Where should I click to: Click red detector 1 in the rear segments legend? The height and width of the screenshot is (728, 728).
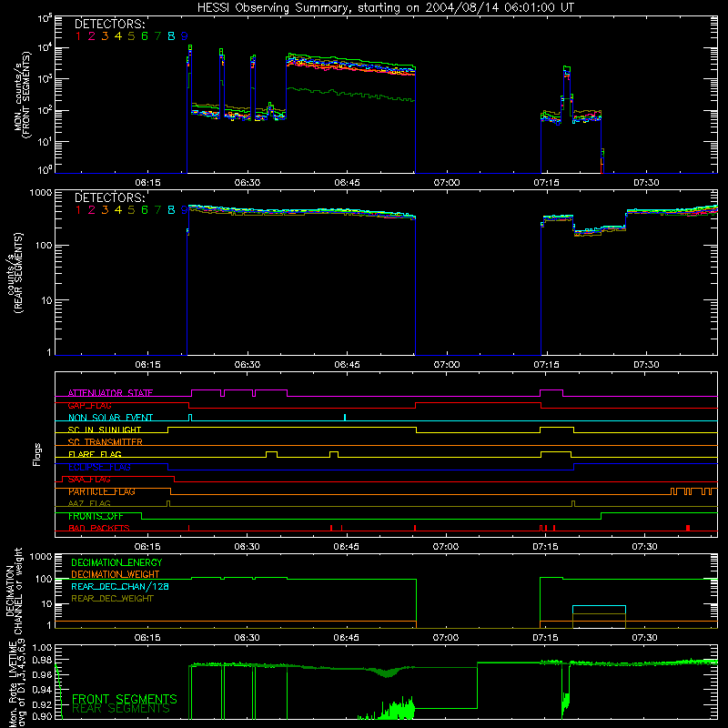[78, 210]
